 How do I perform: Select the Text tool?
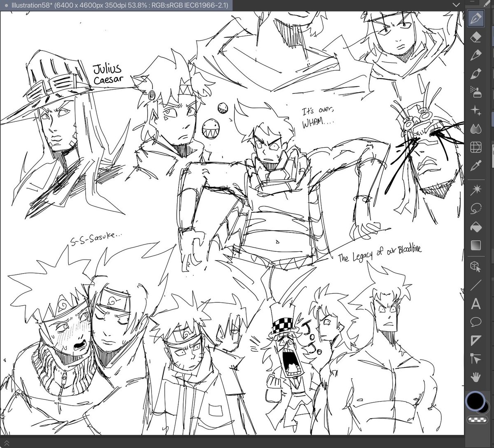(476, 304)
